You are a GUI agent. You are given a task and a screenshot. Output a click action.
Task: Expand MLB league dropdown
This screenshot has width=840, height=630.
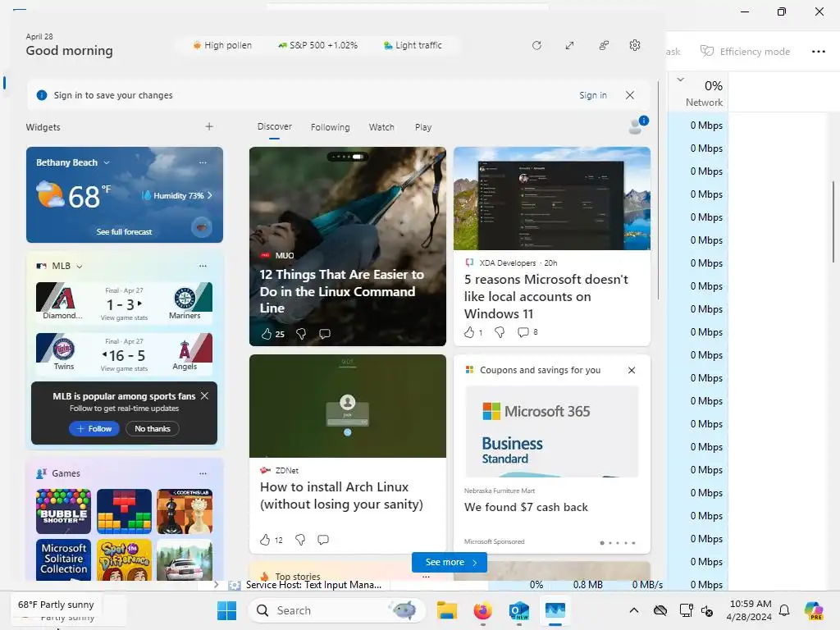click(x=80, y=267)
